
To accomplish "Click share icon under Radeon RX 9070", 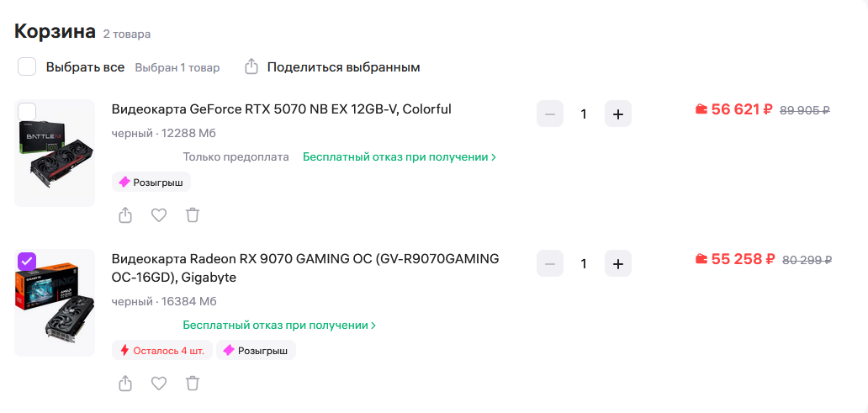I will point(125,384).
